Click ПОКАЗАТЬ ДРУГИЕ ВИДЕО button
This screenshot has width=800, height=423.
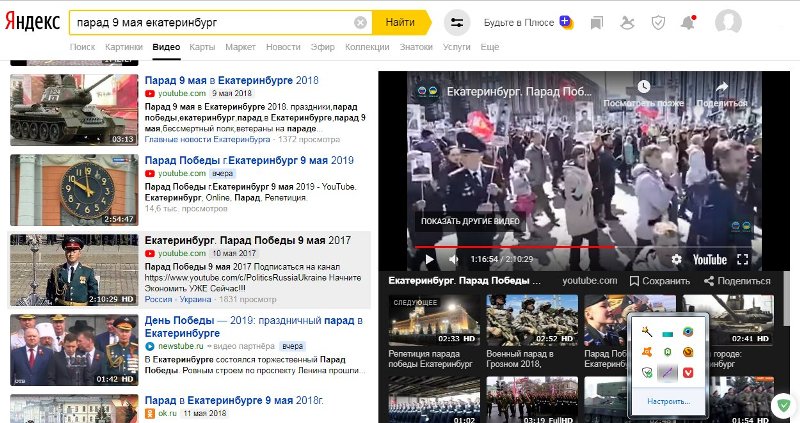[x=470, y=221]
